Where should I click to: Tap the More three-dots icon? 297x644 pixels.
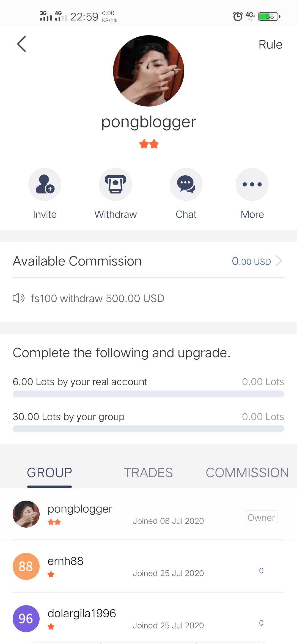click(x=252, y=184)
